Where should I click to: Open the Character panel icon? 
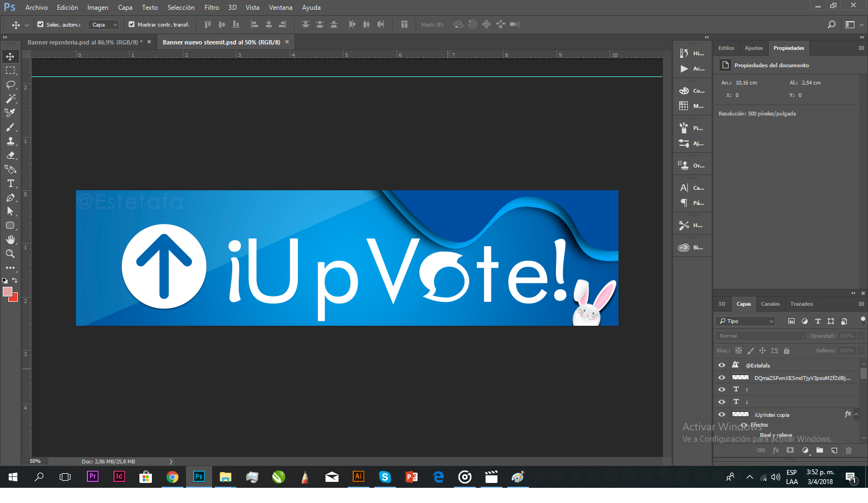click(684, 188)
